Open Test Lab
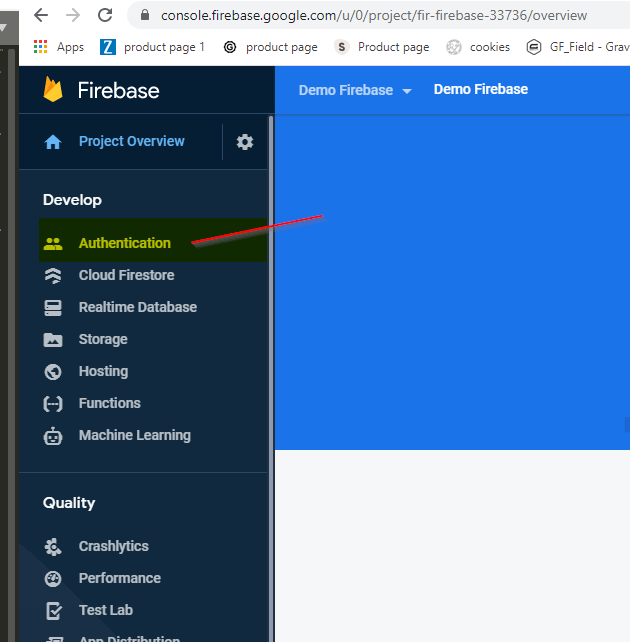 tap(106, 610)
